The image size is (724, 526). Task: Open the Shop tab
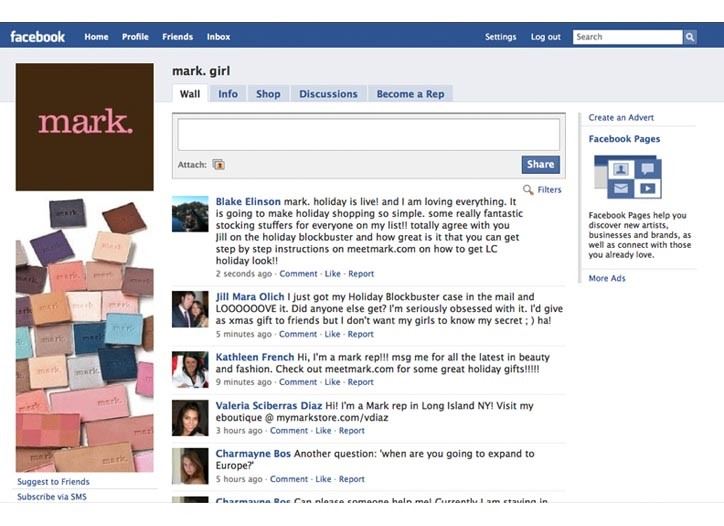(x=268, y=94)
